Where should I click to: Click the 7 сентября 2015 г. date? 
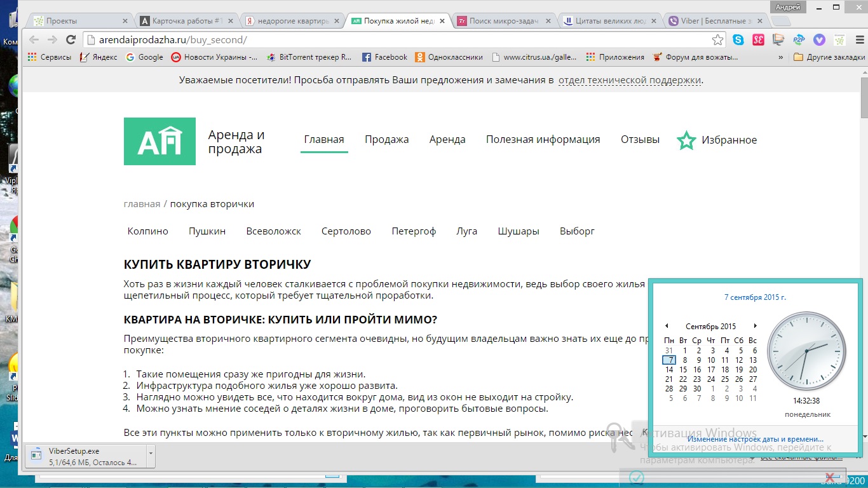point(755,297)
